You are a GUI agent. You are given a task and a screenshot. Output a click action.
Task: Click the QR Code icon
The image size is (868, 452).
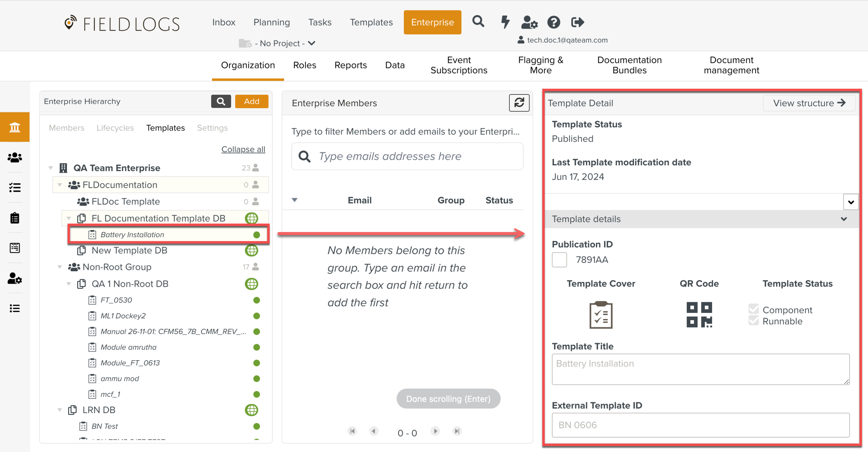point(699,314)
